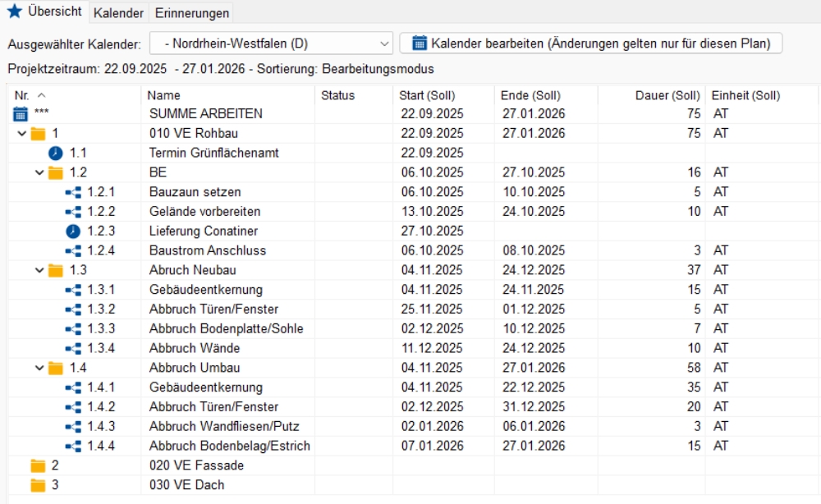Click row number 1.4.4

tap(101, 446)
